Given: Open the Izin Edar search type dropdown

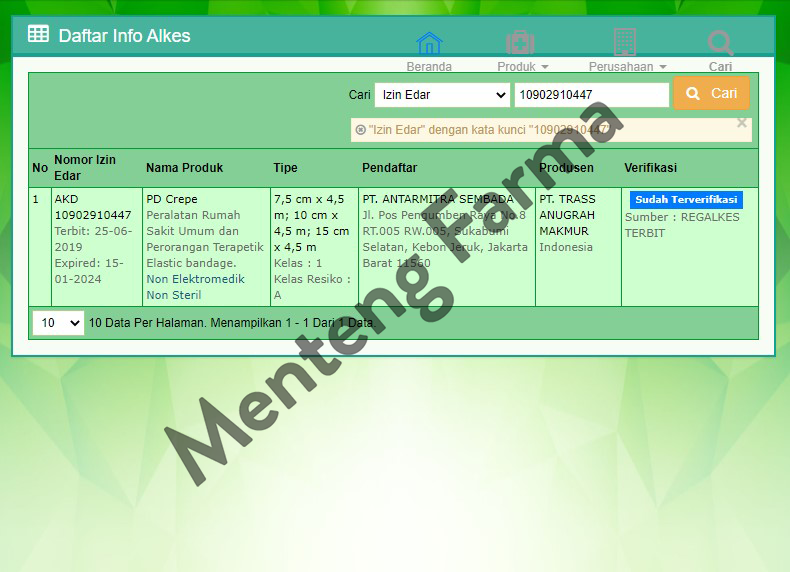Looking at the screenshot, I should (x=442, y=95).
